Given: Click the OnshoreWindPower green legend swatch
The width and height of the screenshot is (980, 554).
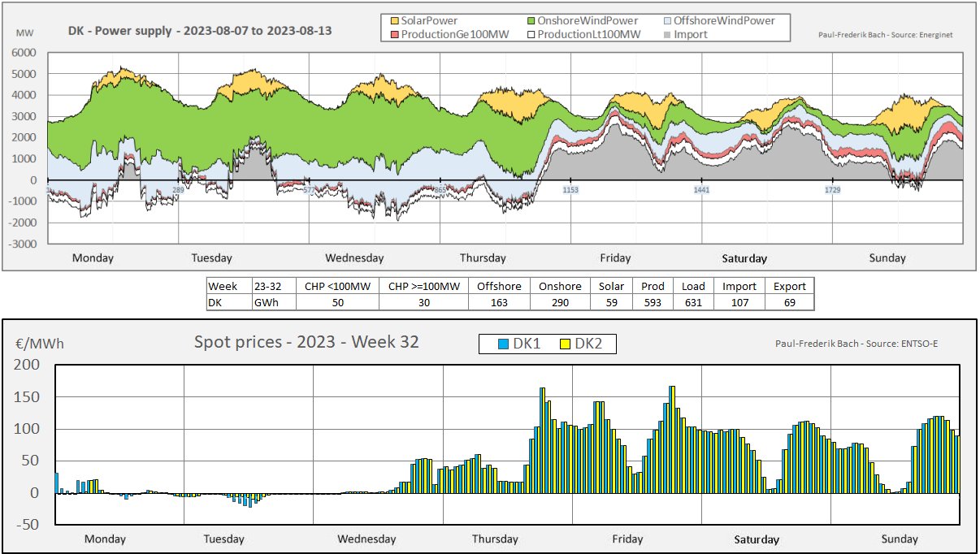Looking at the screenshot, I should click(x=531, y=20).
